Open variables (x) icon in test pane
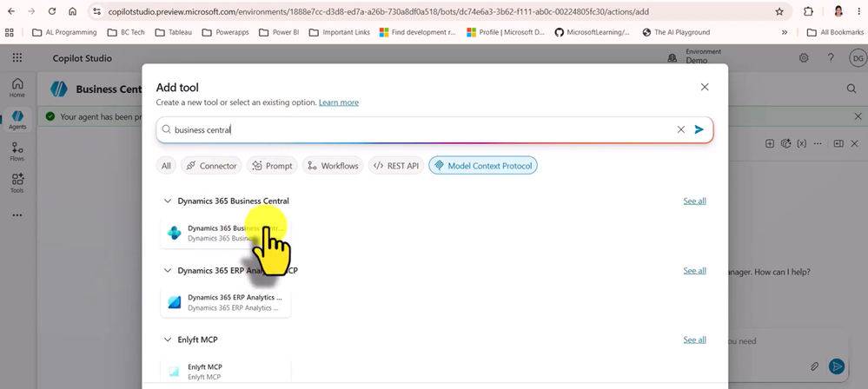This screenshot has height=389, width=868. (801, 143)
